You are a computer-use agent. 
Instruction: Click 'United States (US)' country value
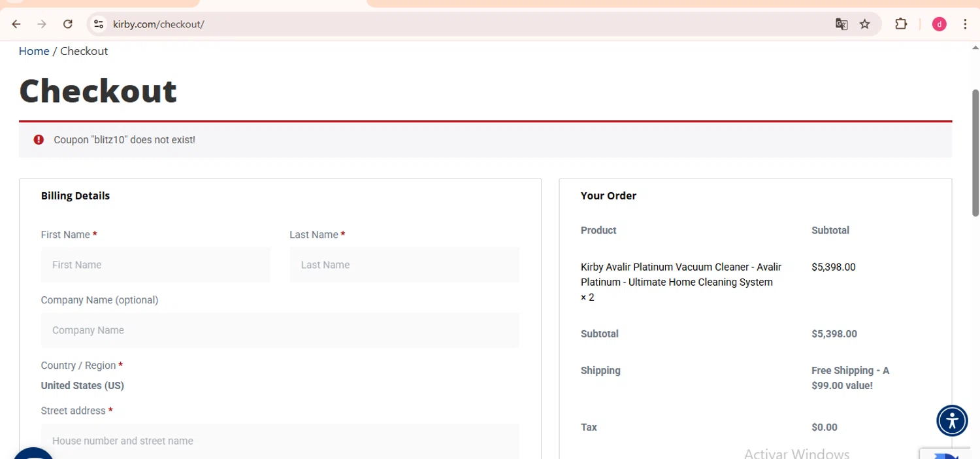pos(82,385)
